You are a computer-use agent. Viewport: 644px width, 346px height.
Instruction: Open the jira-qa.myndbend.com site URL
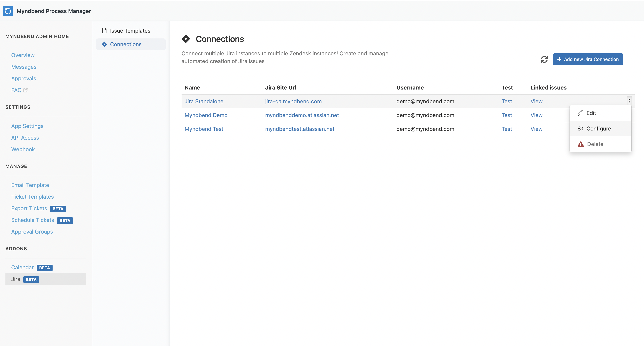coord(293,101)
